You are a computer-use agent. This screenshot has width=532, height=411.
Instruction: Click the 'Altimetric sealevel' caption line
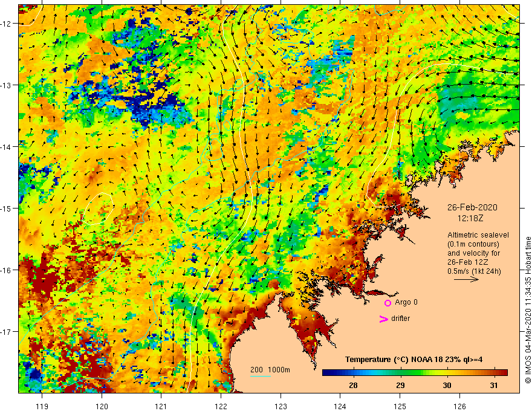(478, 235)
